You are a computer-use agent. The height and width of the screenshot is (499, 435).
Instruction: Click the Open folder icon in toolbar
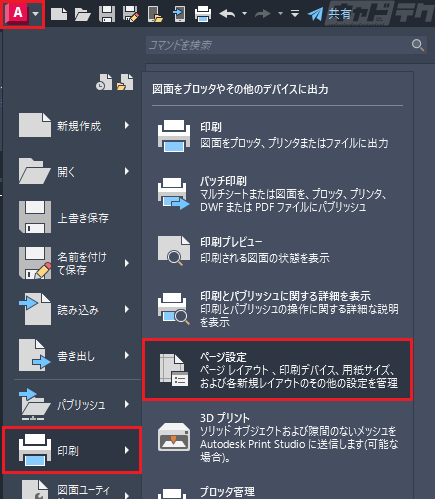[83, 14]
